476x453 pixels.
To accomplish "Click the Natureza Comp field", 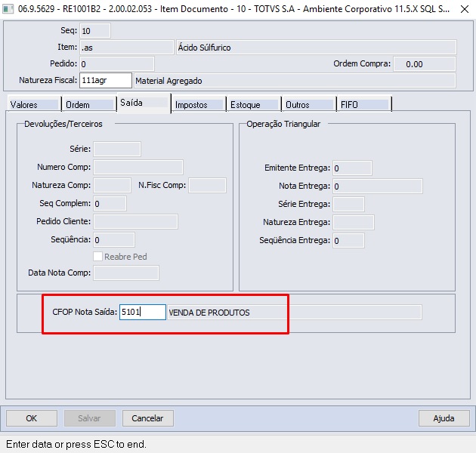I will [112, 186].
